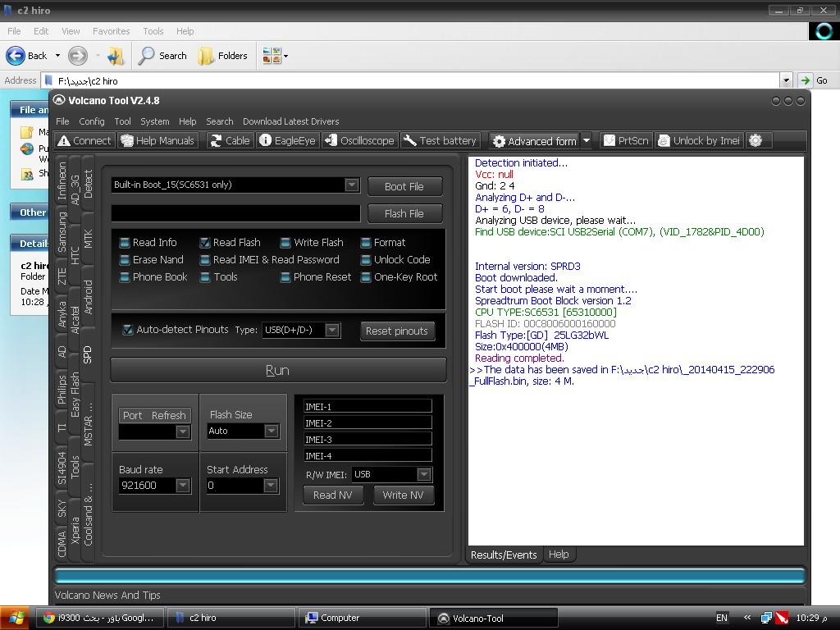Image resolution: width=840 pixels, height=630 pixels.
Task: Launch Test battery tool
Action: 440,141
